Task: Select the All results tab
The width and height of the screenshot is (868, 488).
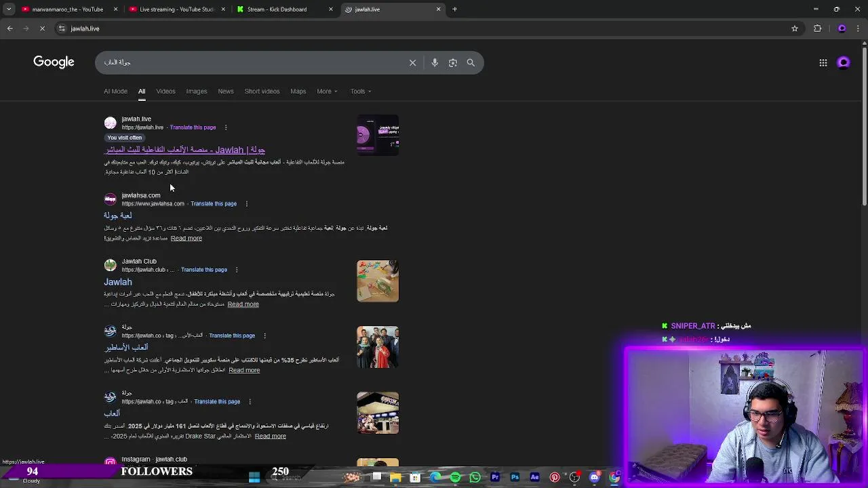Action: [142, 91]
